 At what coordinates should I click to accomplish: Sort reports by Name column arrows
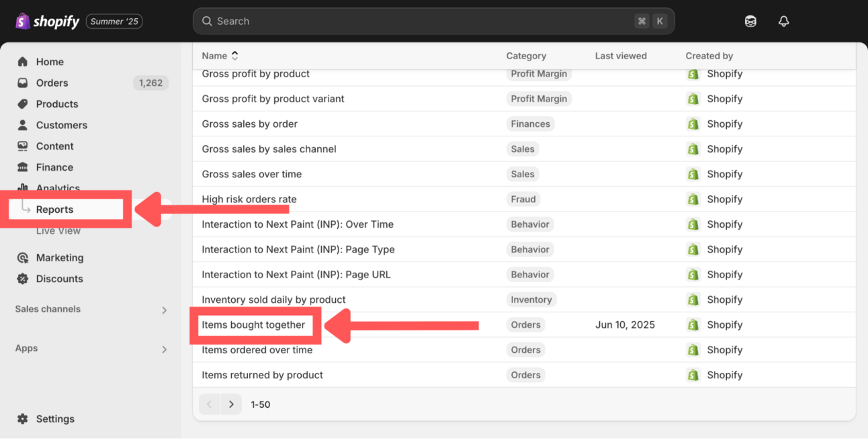click(234, 56)
